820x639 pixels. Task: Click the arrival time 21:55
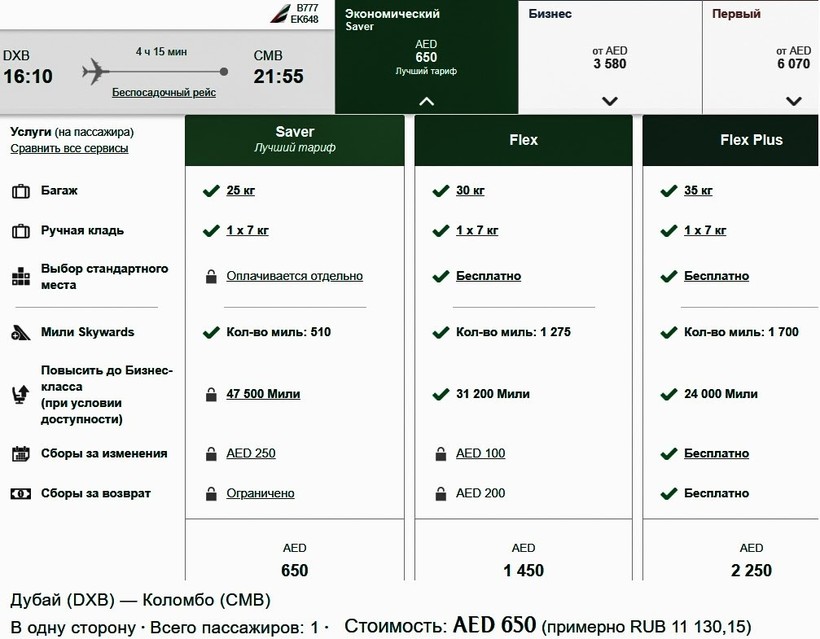pos(278,76)
